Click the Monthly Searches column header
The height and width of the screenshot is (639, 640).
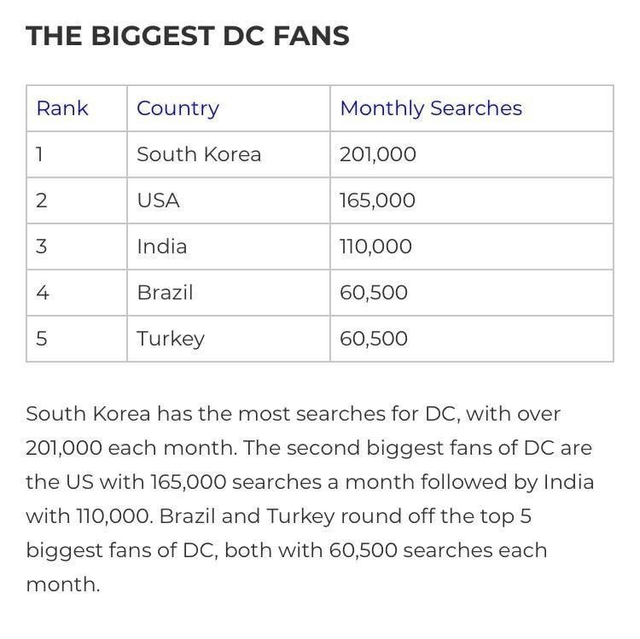pyautogui.click(x=431, y=108)
